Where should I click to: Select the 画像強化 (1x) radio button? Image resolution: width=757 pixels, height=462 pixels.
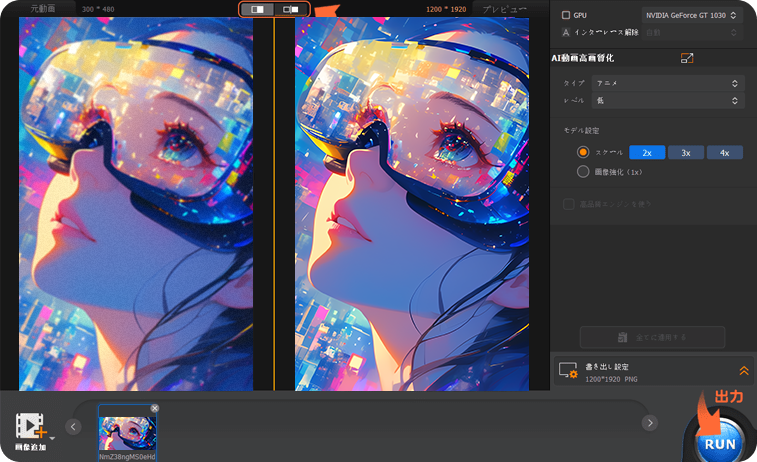(x=583, y=171)
